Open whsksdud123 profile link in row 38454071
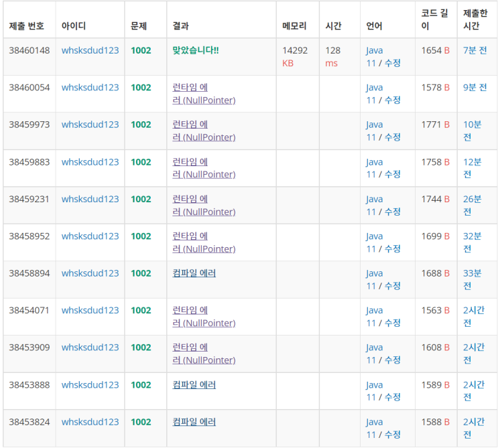498x448 pixels. coord(90,311)
